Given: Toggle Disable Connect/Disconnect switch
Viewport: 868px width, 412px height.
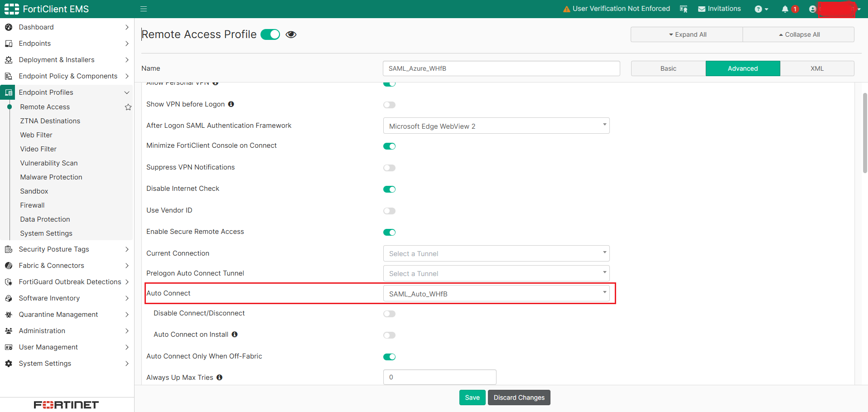Looking at the screenshot, I should (x=389, y=314).
